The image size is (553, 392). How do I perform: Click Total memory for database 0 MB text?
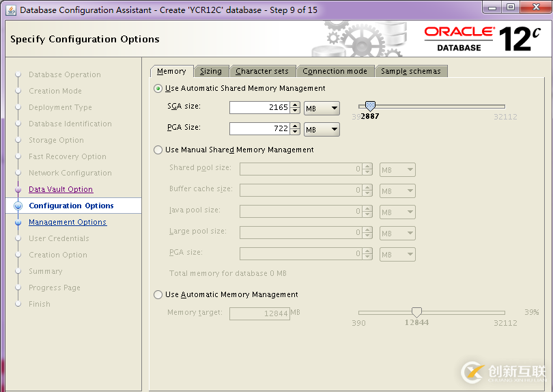pyautogui.click(x=228, y=273)
